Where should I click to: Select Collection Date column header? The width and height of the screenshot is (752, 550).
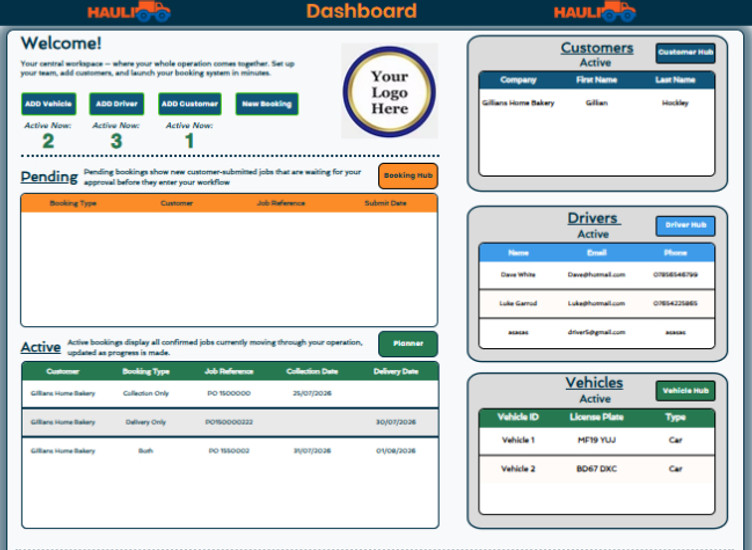pos(312,372)
